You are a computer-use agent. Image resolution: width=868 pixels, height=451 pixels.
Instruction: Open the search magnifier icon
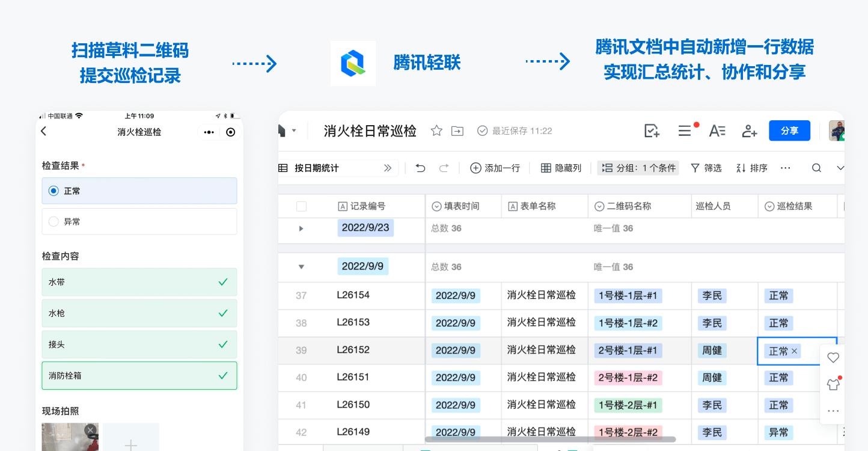(x=816, y=168)
